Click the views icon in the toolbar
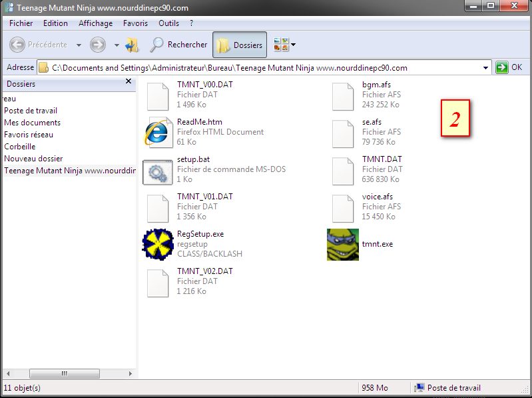532x398 pixels. (281, 45)
